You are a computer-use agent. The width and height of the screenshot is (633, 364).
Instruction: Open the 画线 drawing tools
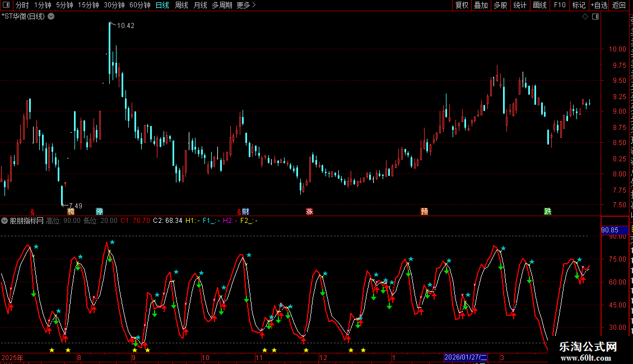tap(540, 5)
